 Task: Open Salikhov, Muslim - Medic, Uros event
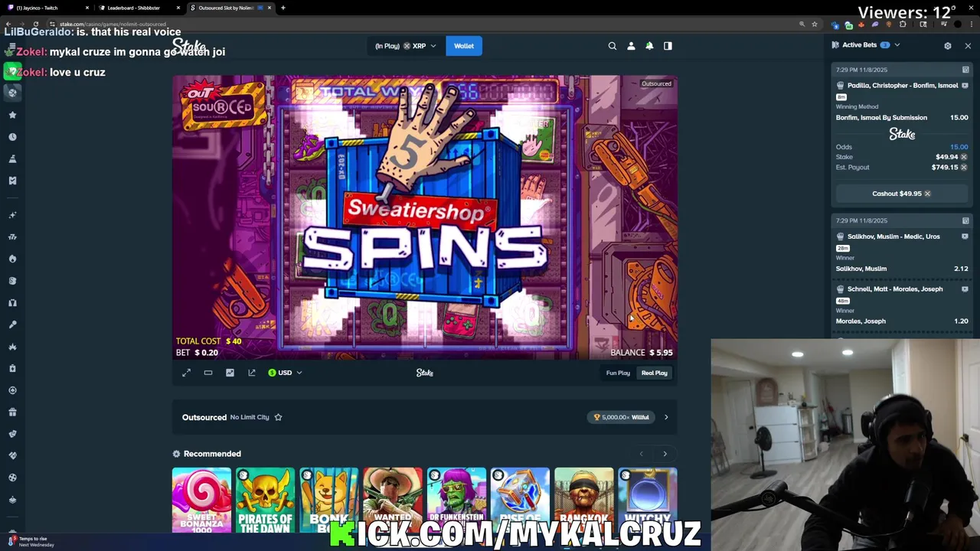pos(893,236)
